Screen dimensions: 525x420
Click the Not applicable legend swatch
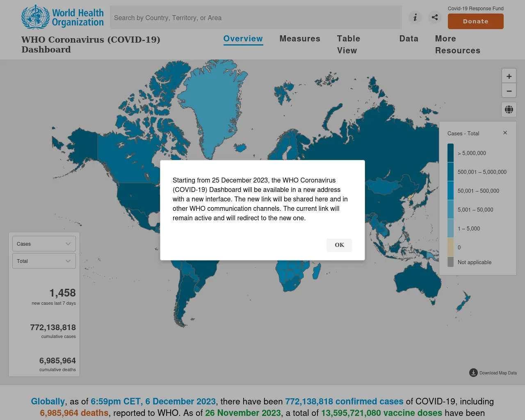click(450, 262)
